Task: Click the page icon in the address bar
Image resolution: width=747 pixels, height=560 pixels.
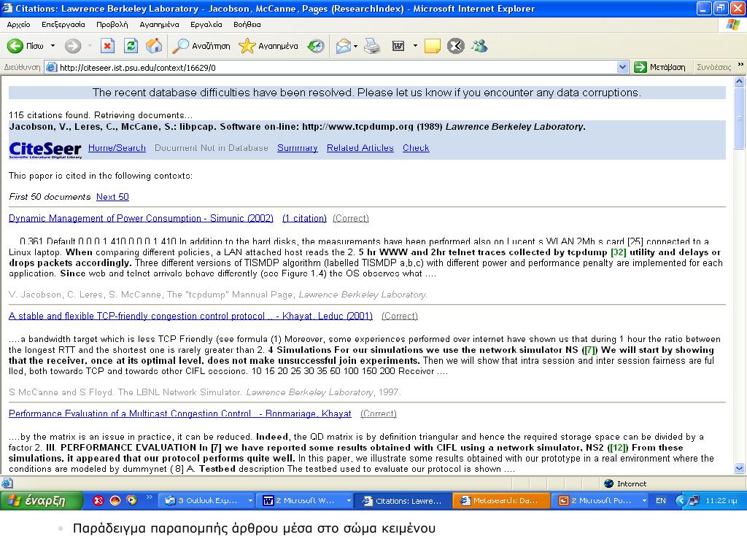Action: 52,67
